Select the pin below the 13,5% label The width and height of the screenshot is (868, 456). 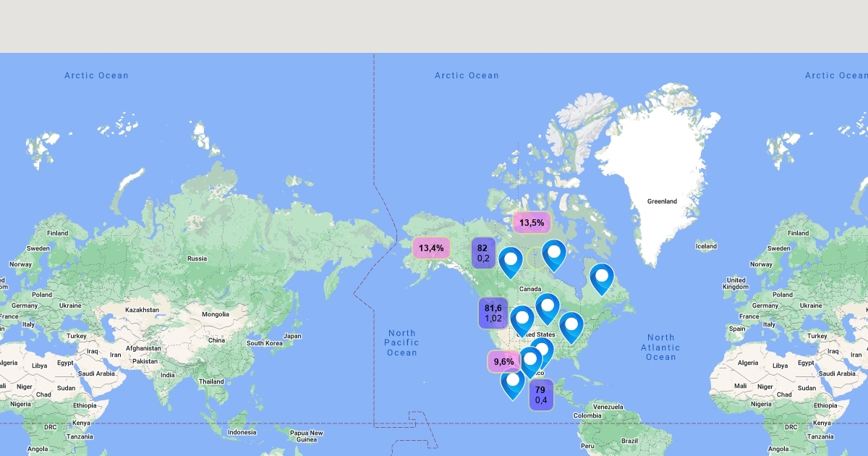[554, 254]
